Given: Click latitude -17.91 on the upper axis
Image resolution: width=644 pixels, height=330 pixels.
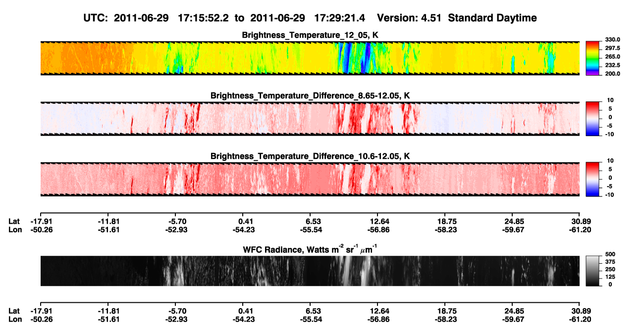Looking at the screenshot, I should (x=41, y=222).
